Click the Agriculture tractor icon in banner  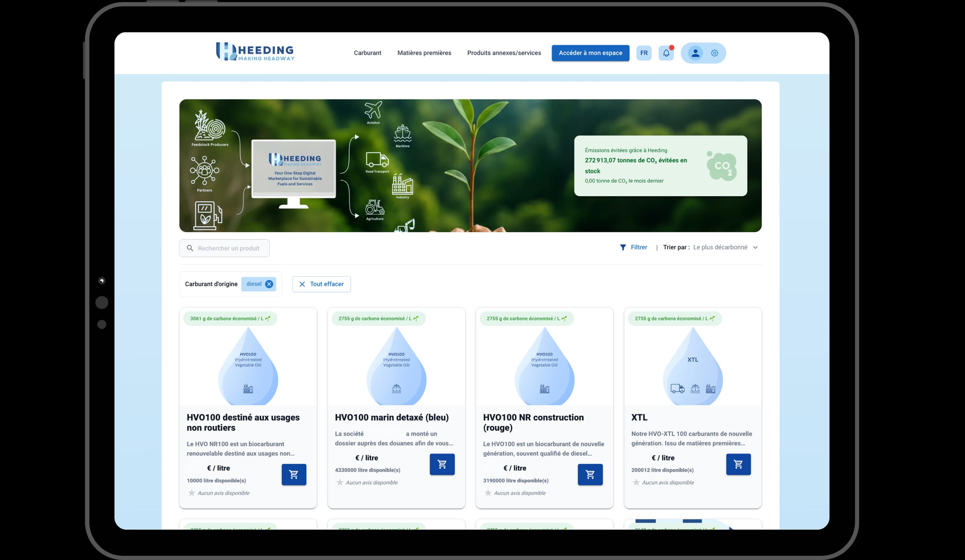click(x=375, y=208)
